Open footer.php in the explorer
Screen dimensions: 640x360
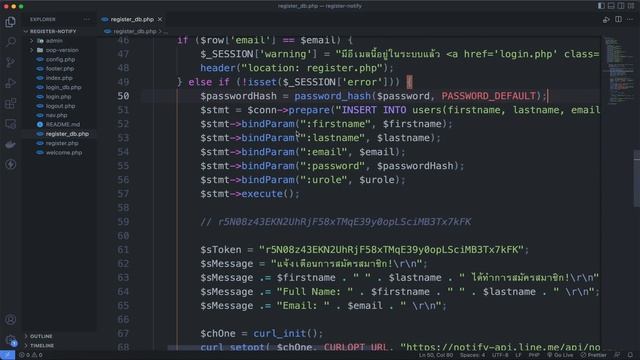tap(60, 69)
